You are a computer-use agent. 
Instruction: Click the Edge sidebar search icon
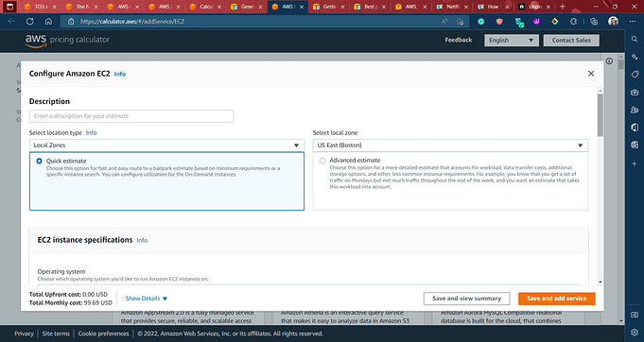[635, 40]
